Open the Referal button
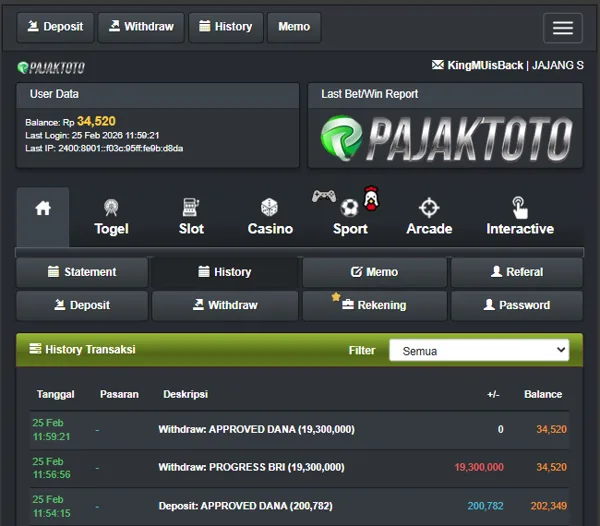Image resolution: width=600 pixels, height=526 pixels. [x=517, y=272]
